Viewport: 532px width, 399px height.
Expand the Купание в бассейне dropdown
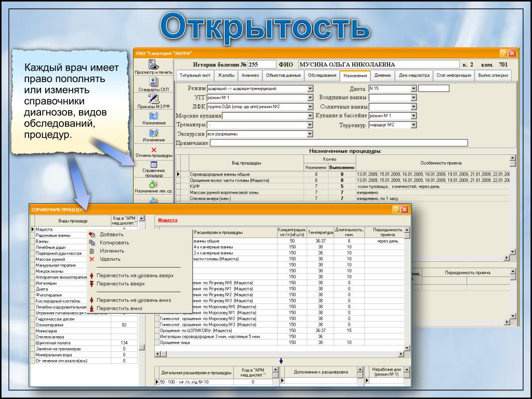click(413, 116)
